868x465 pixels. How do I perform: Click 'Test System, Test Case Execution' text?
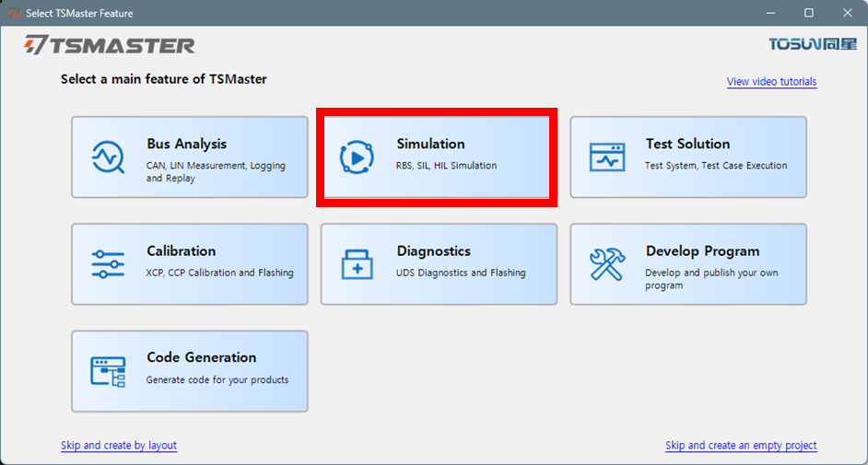[716, 166]
